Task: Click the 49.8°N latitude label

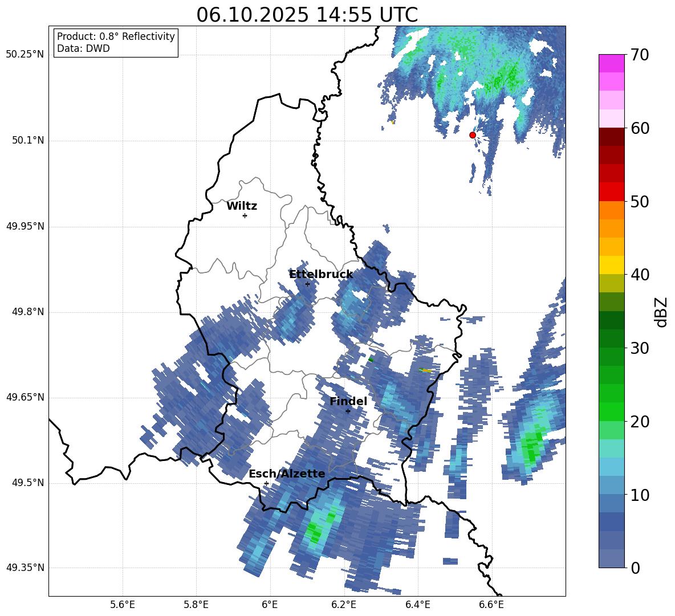Action: 28,312
